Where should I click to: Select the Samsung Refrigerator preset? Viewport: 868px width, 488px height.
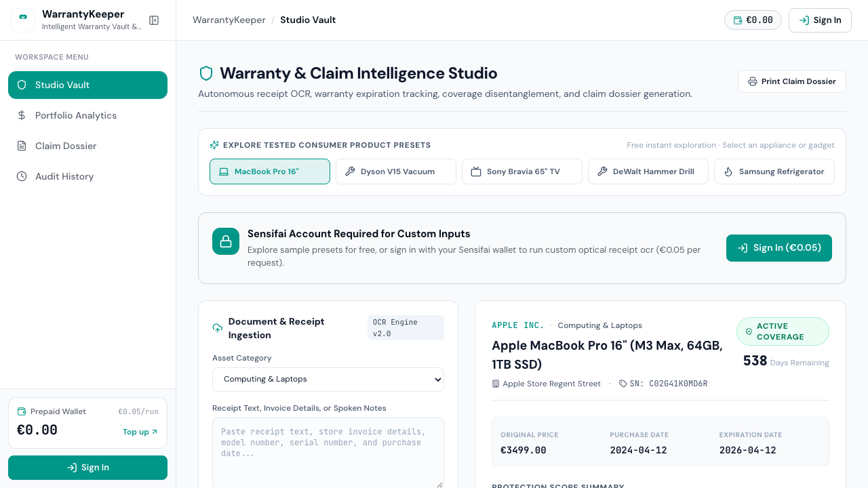[774, 171]
